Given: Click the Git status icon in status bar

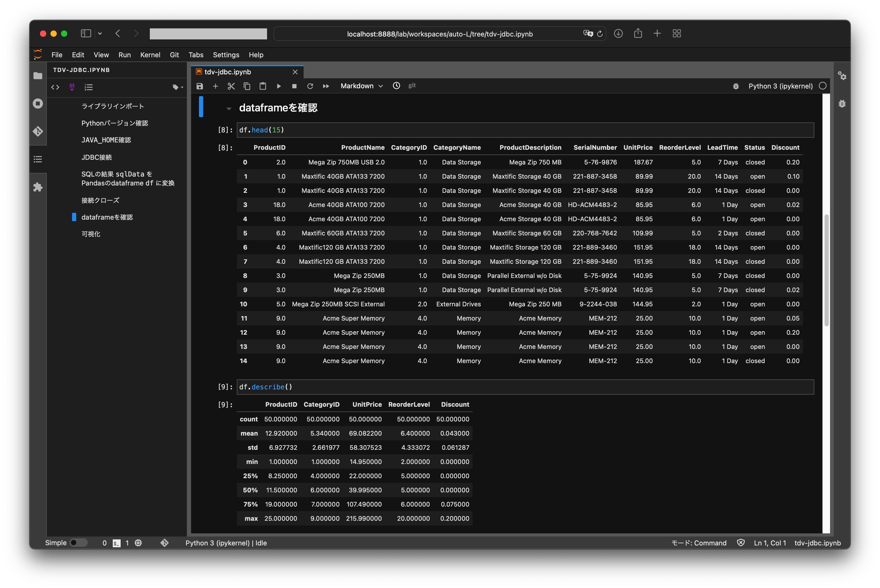Looking at the screenshot, I should (164, 543).
